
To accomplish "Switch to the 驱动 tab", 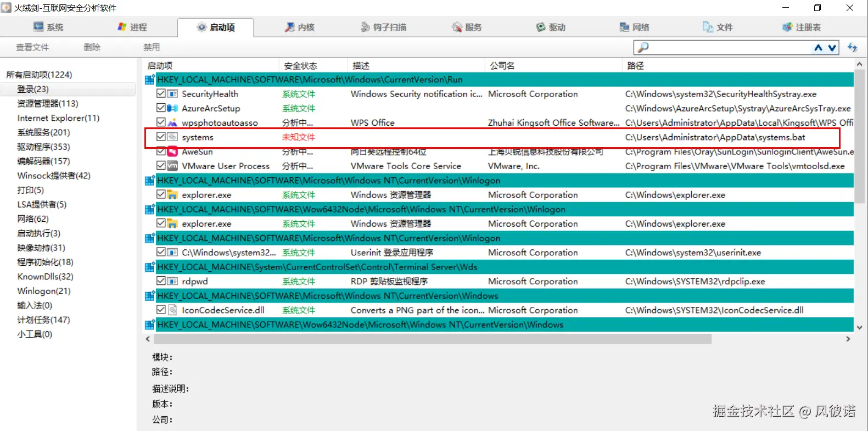I will pos(551,27).
